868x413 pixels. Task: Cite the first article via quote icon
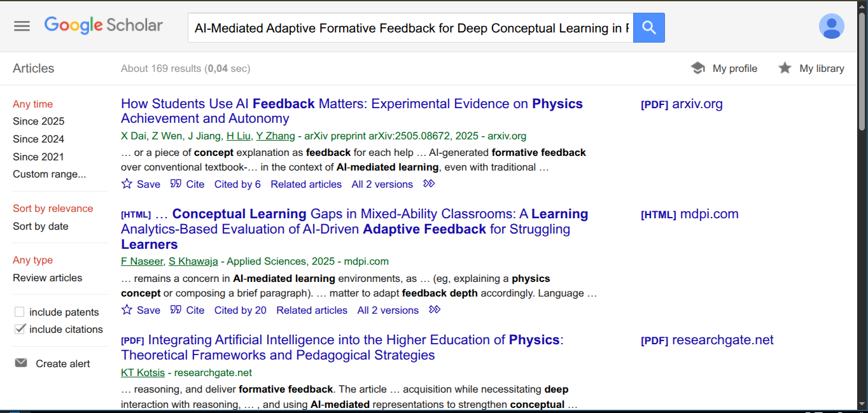176,184
